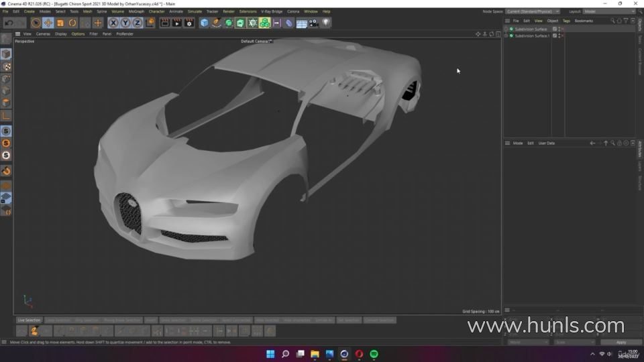Screen dimensions: 644x362
Task: Select Points mode in left sidebar
Action: [6, 79]
